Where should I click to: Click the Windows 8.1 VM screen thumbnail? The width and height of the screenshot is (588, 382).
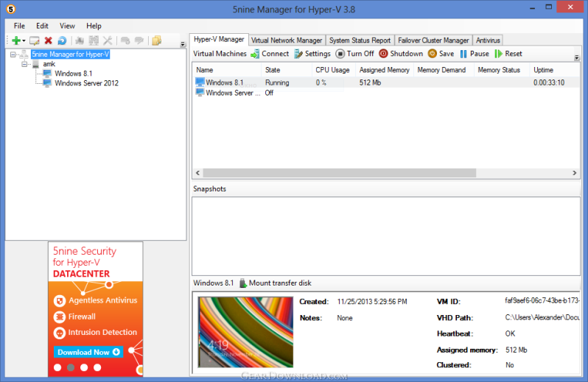245,332
